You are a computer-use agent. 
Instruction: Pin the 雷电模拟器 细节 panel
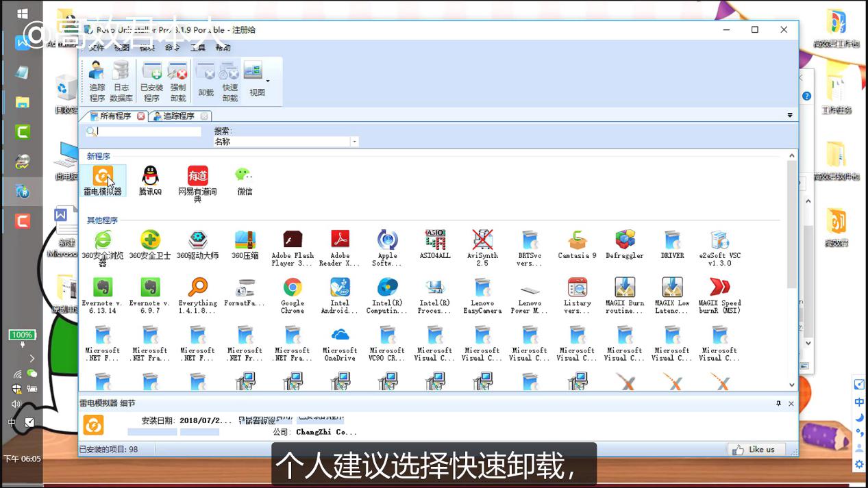[x=778, y=404]
